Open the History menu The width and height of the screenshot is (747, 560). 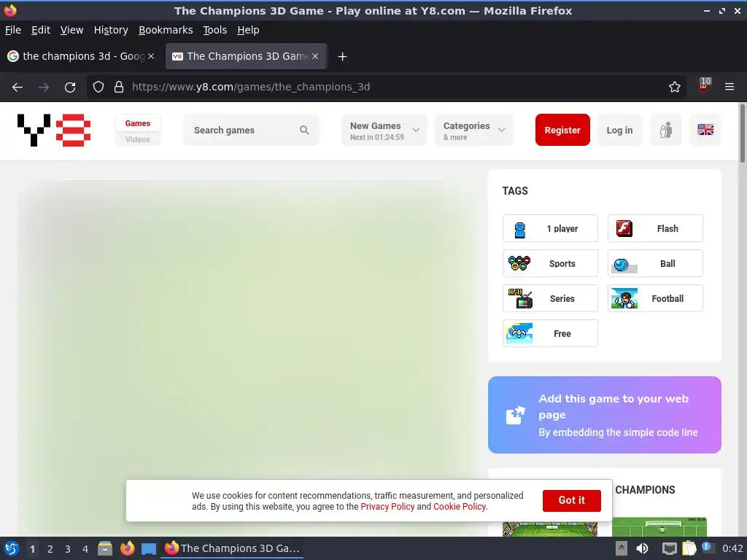[111, 30]
